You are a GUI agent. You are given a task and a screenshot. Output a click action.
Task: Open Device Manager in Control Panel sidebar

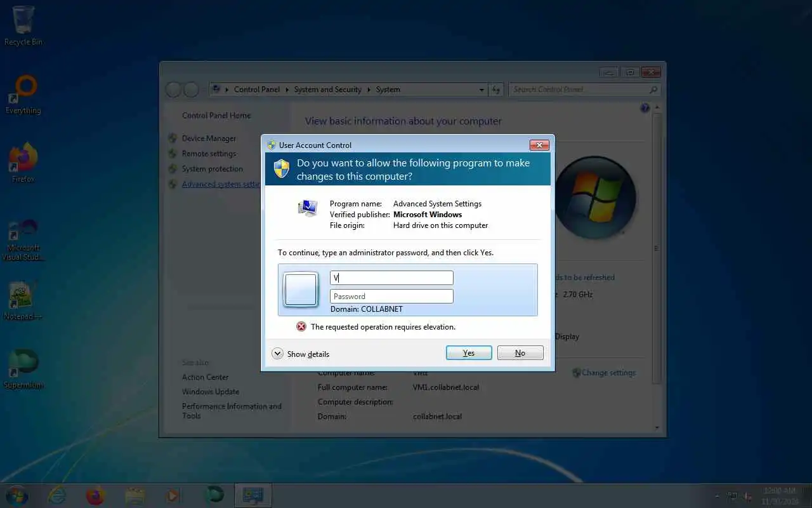(x=209, y=138)
